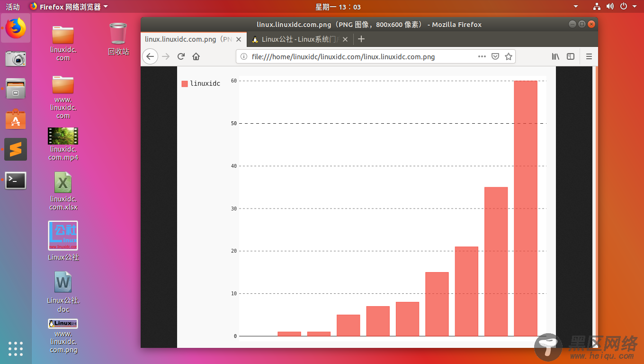Select the linuxidc.com desktop folder
The height and width of the screenshot is (364, 644).
point(63,43)
